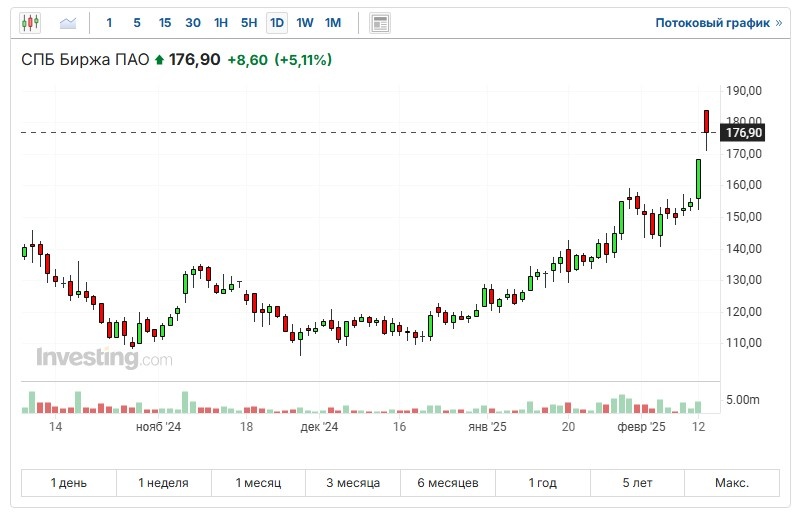The width and height of the screenshot is (799, 521).
Task: Click the янв '25 date label
Action: coord(487,427)
